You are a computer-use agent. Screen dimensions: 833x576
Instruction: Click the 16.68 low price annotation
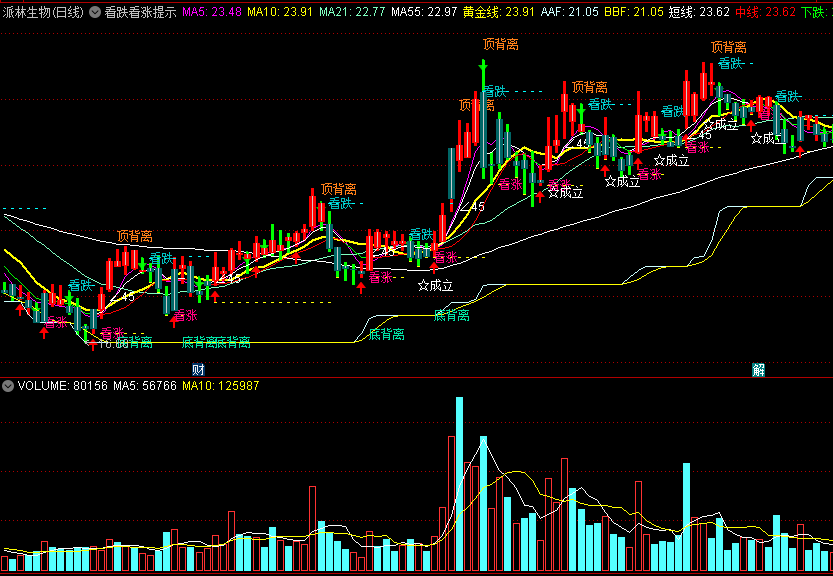click(114, 344)
